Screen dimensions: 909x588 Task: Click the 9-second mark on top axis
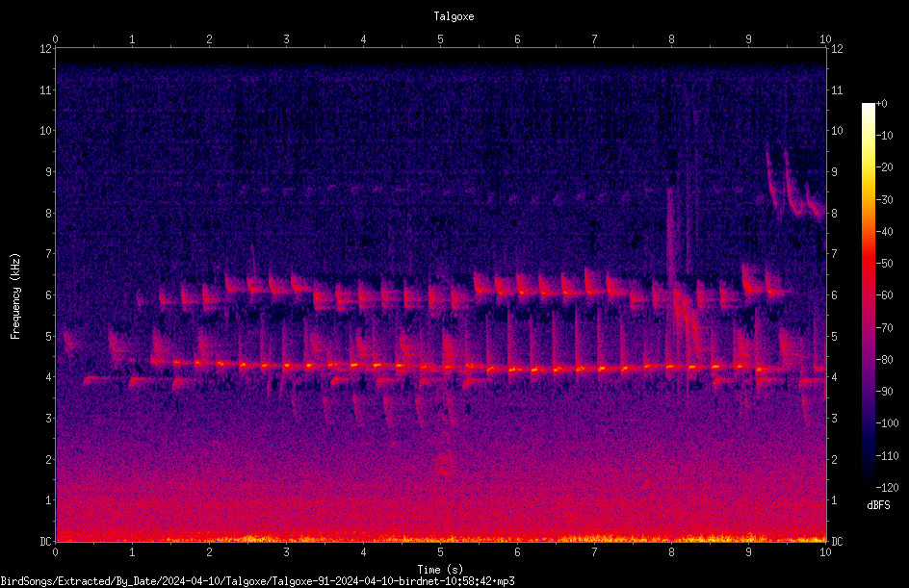coord(748,39)
